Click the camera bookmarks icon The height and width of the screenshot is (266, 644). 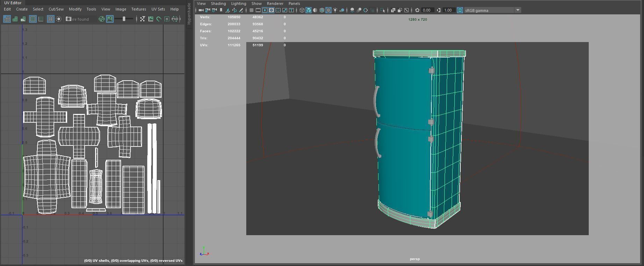point(221,10)
